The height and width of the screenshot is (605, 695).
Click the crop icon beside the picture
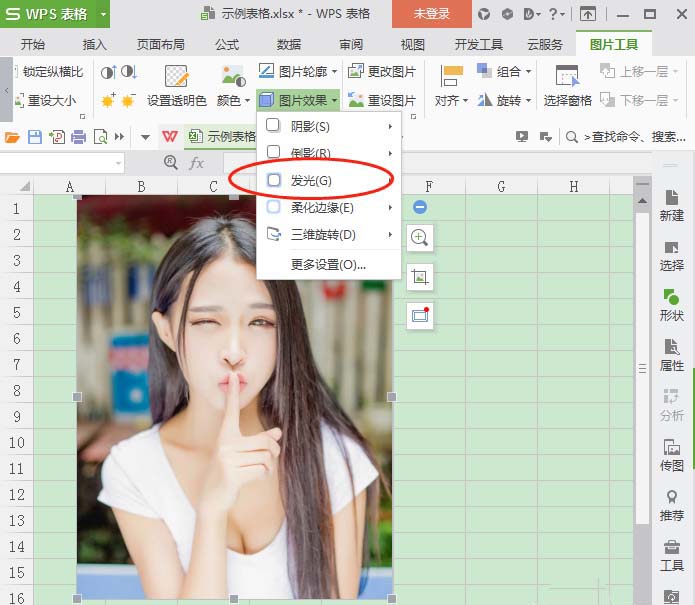point(420,277)
